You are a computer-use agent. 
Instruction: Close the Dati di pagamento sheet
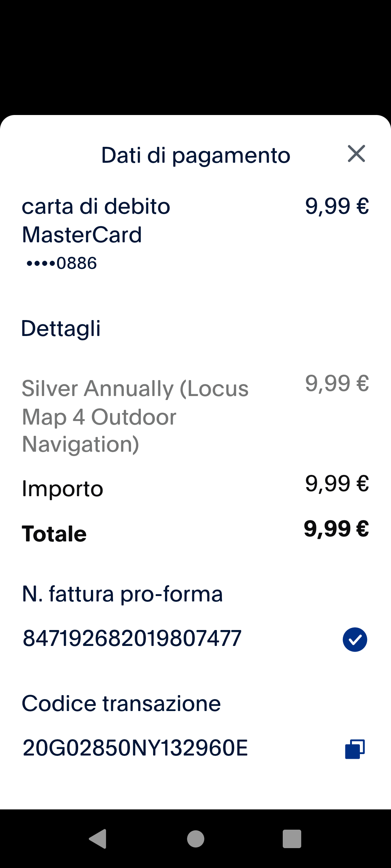click(x=356, y=154)
